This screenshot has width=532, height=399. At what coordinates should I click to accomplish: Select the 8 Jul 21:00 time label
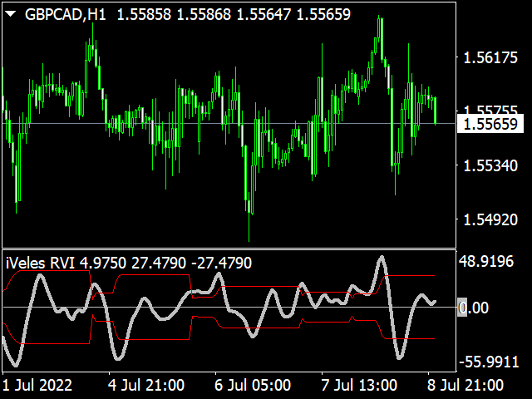pyautogui.click(x=465, y=386)
